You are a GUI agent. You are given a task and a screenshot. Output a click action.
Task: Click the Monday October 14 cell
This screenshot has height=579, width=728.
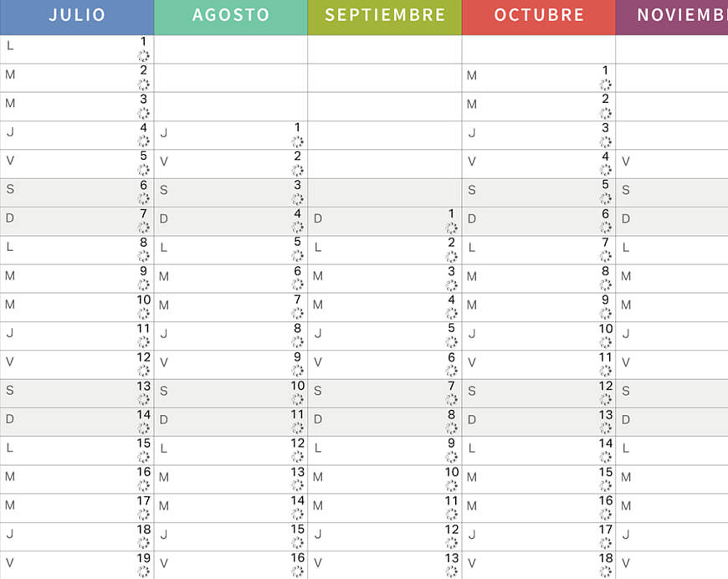click(539, 451)
